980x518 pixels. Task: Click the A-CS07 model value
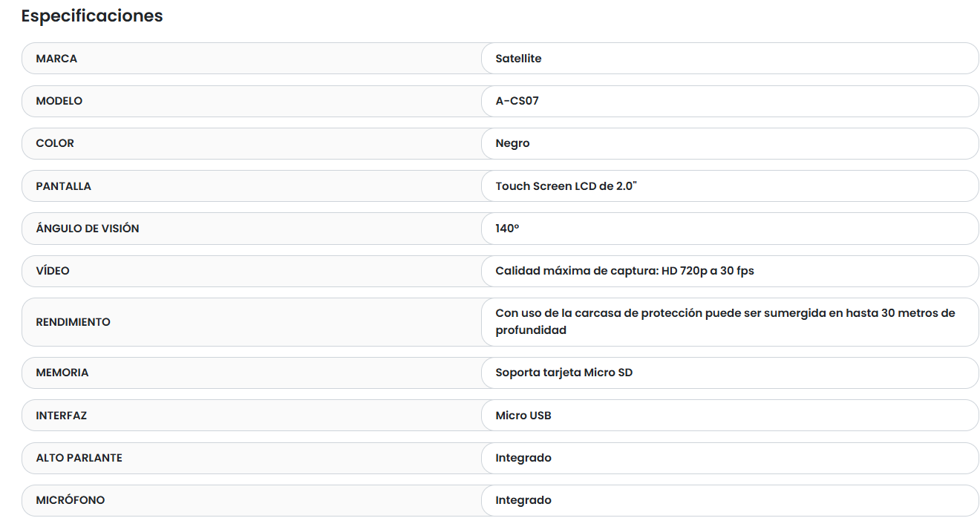click(517, 101)
